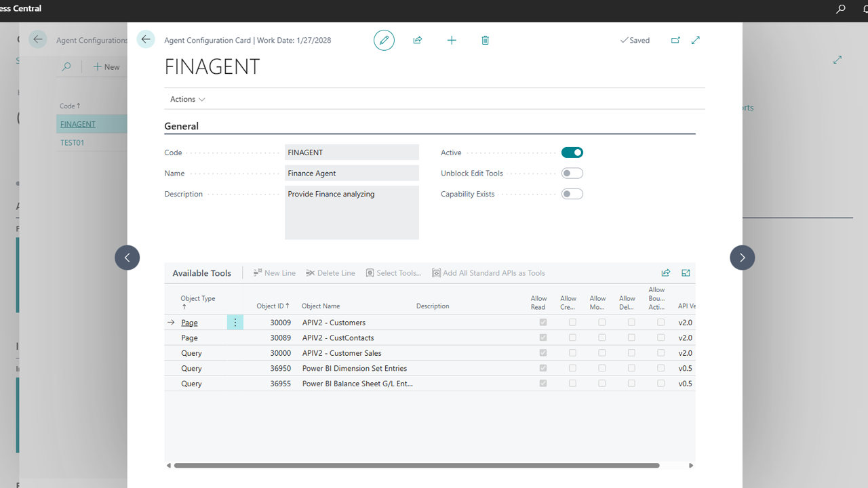Click New button in Agent Configurations list
Viewport: 868px width, 488px height.
pos(106,66)
